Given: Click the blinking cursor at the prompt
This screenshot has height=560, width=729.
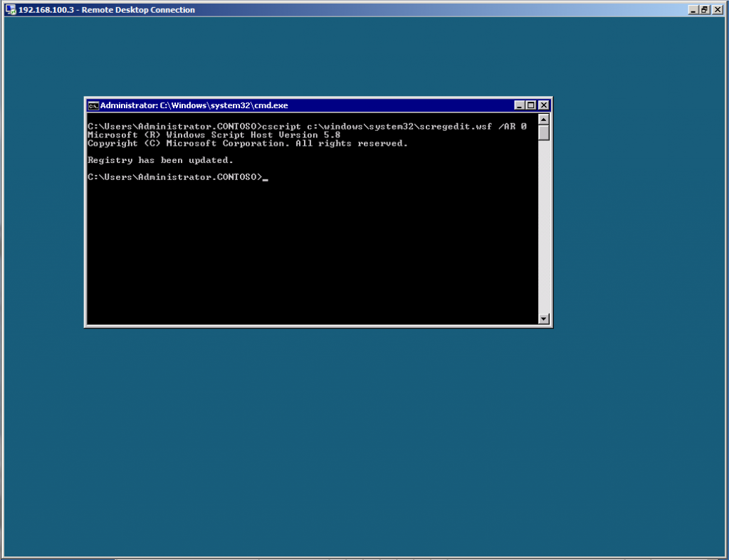Looking at the screenshot, I should click(268, 179).
